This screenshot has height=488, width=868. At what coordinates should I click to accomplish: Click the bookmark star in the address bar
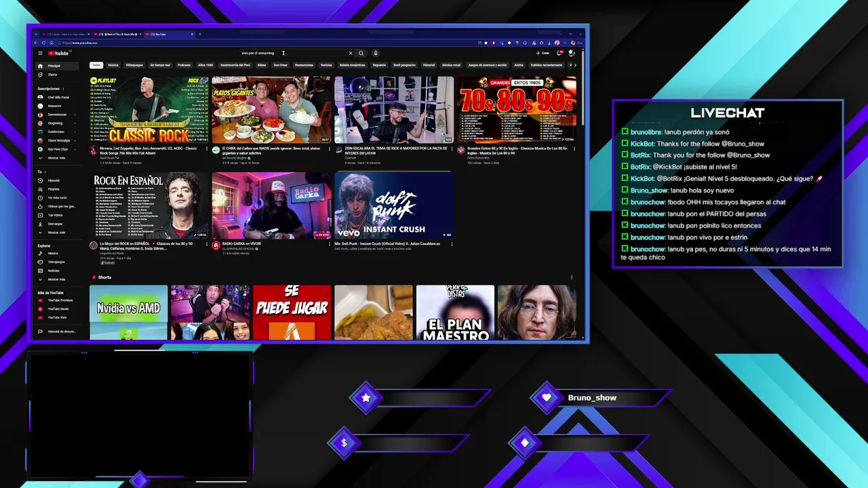point(486,43)
